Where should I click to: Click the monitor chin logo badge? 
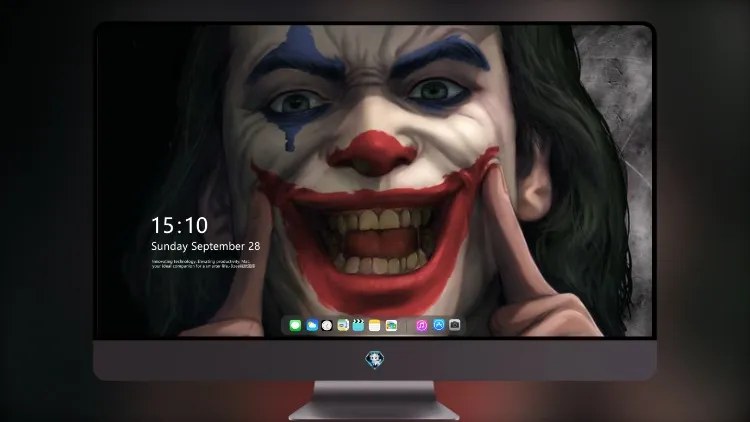[x=375, y=360]
